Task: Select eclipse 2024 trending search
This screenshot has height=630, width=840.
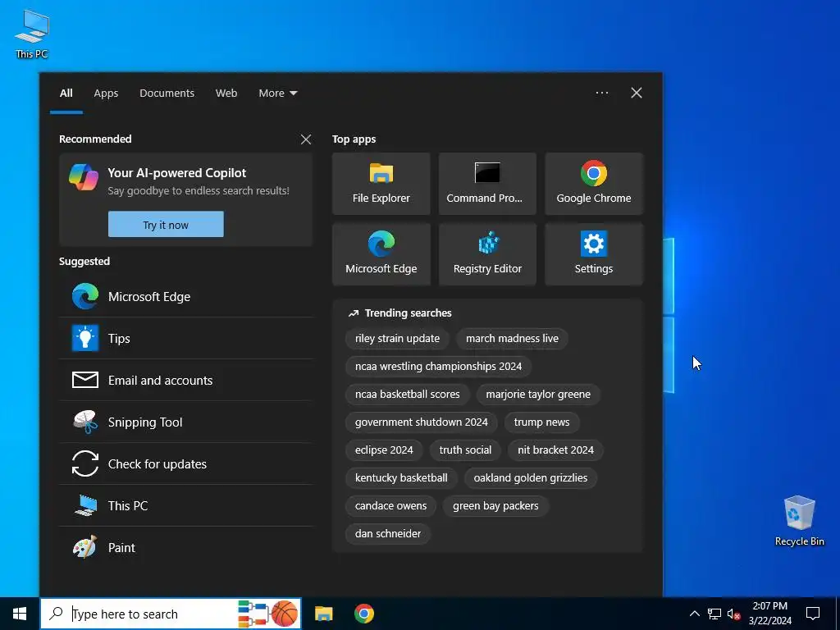Action: [384, 450]
